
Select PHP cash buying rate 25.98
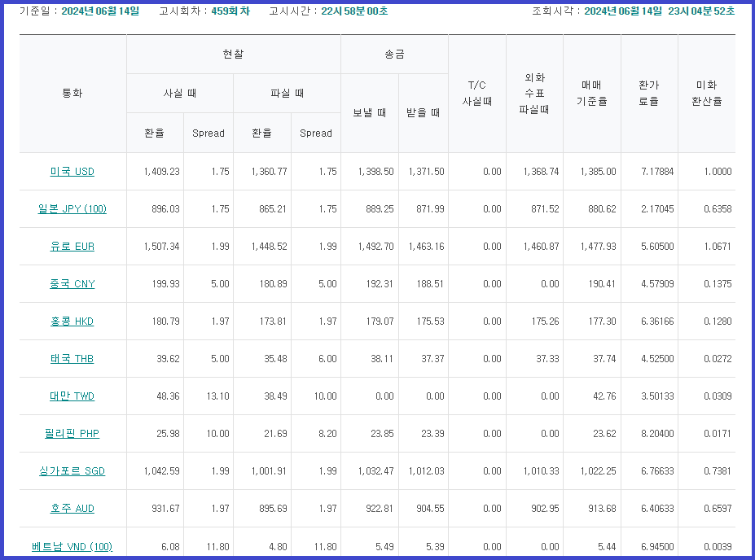pos(168,434)
